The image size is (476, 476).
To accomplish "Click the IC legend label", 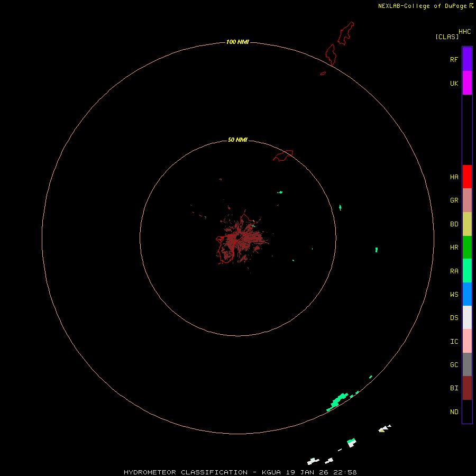I will point(454,342).
